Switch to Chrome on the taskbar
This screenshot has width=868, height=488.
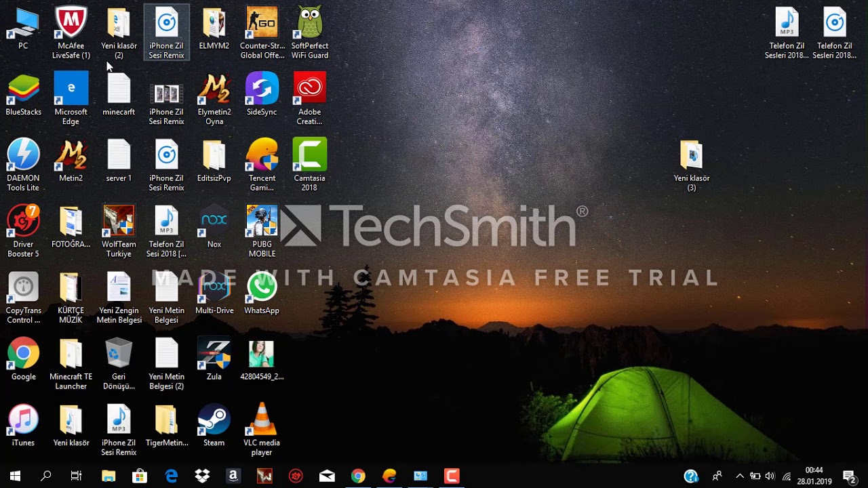coord(358,476)
